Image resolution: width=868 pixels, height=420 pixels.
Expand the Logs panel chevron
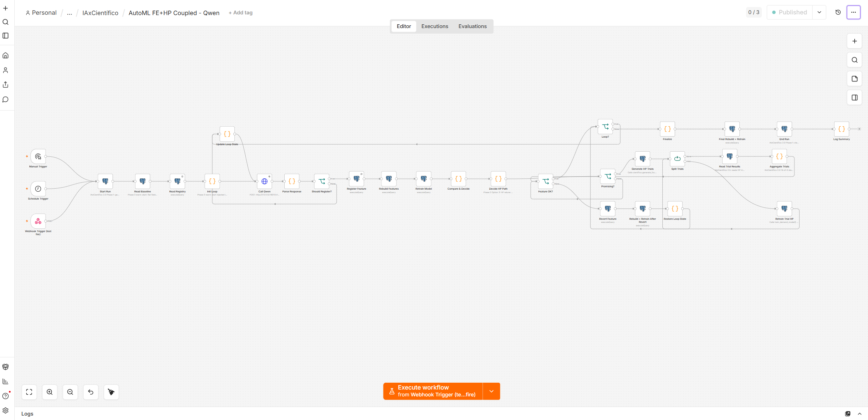pos(860,414)
